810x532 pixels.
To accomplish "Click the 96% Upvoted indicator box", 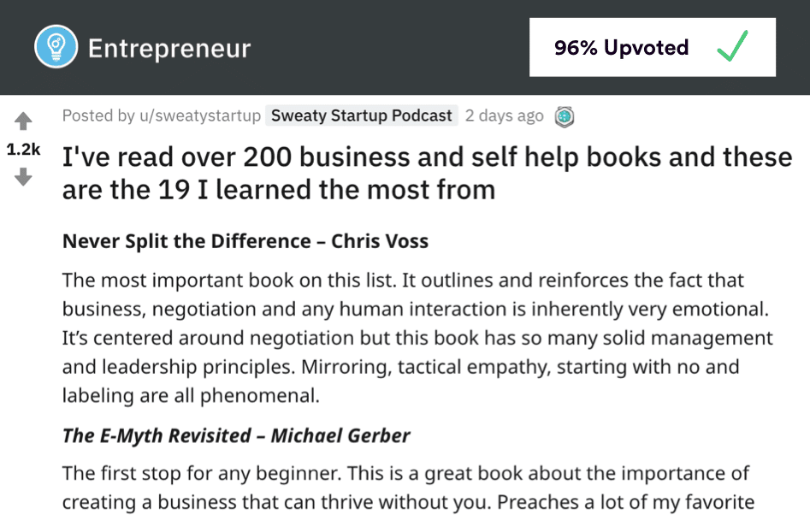I will click(653, 46).
